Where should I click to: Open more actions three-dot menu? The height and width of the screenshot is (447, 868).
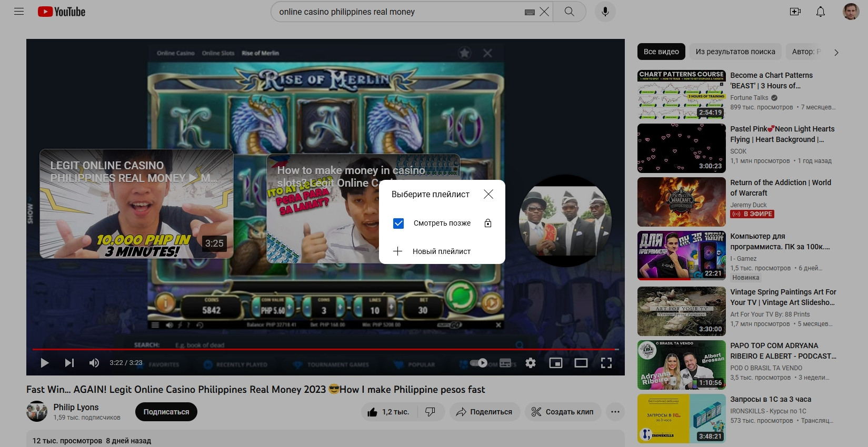click(x=615, y=412)
